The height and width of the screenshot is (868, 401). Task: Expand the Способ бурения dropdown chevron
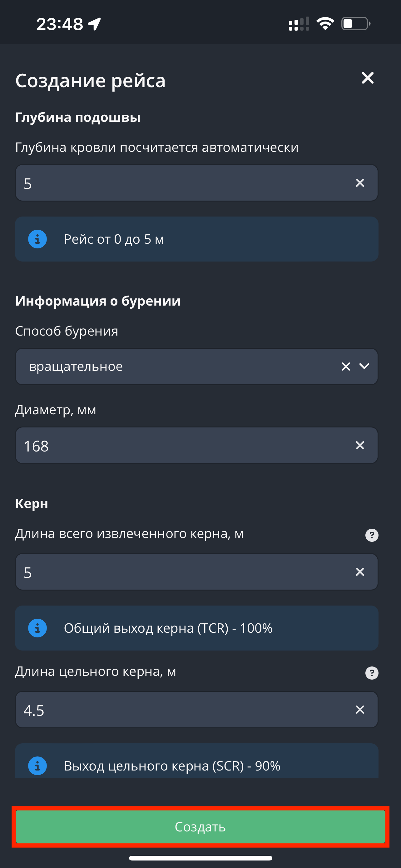tap(364, 366)
